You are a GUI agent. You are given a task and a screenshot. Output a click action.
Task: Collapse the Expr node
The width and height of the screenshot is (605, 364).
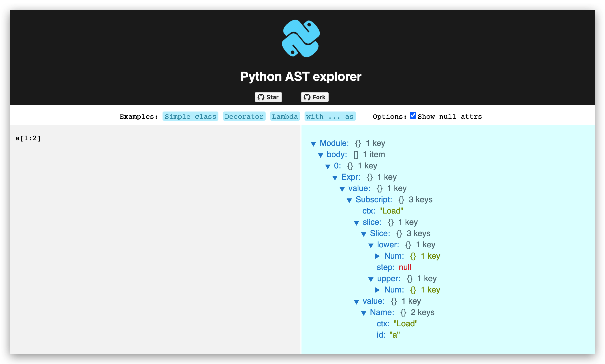pos(335,178)
